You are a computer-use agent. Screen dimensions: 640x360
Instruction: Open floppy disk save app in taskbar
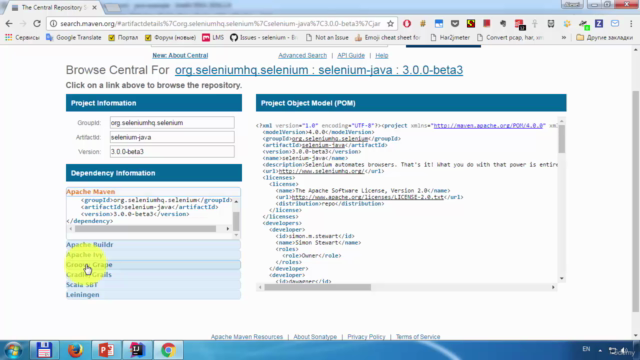pos(44,350)
